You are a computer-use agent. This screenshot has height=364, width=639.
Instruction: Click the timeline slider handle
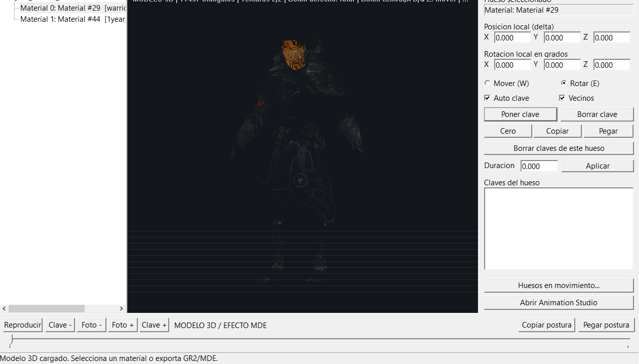pos(11,339)
